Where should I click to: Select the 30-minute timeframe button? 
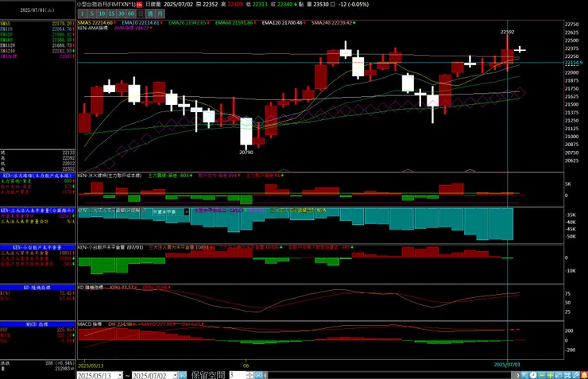(x=121, y=14)
